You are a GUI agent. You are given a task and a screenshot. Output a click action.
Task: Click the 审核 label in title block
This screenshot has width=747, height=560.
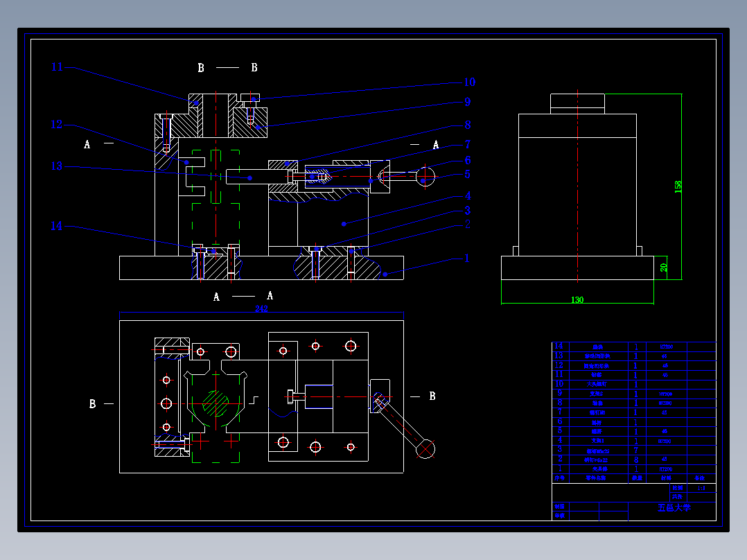click(559, 516)
